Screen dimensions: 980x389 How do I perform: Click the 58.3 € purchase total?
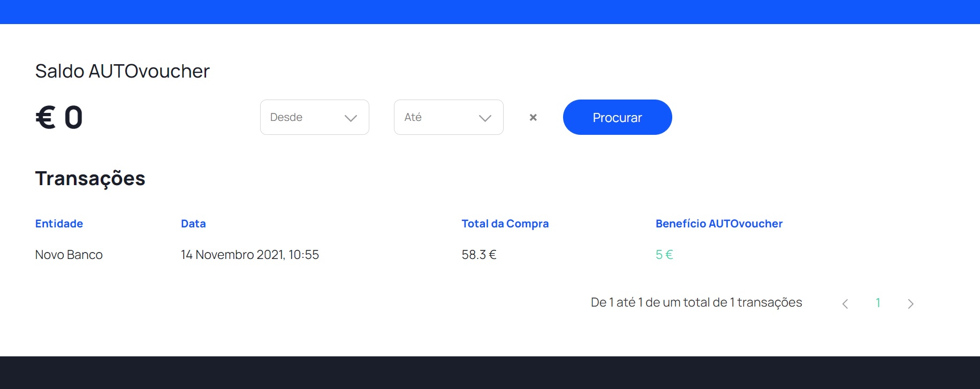pyautogui.click(x=479, y=255)
